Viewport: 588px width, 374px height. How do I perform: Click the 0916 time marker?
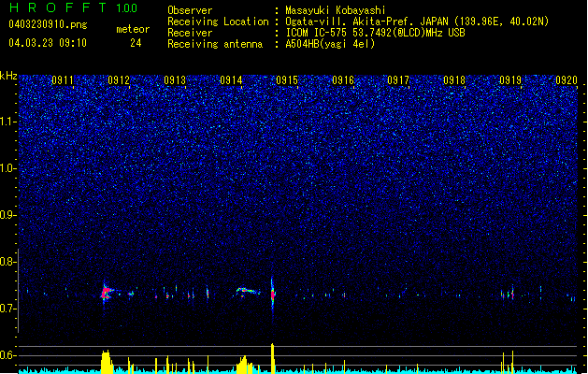click(x=343, y=80)
